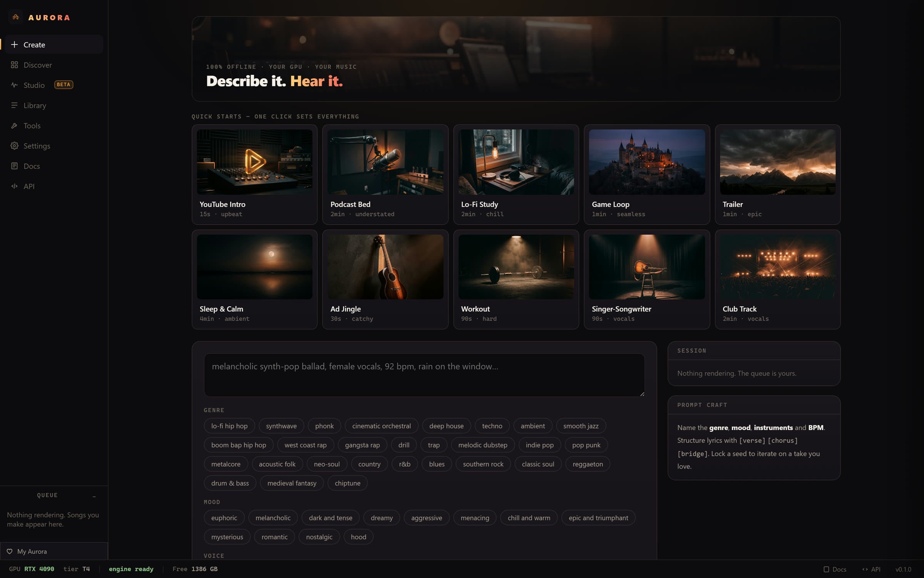The image size is (924, 578).
Task: Select the Podcast Bed quick start
Action: point(385,174)
